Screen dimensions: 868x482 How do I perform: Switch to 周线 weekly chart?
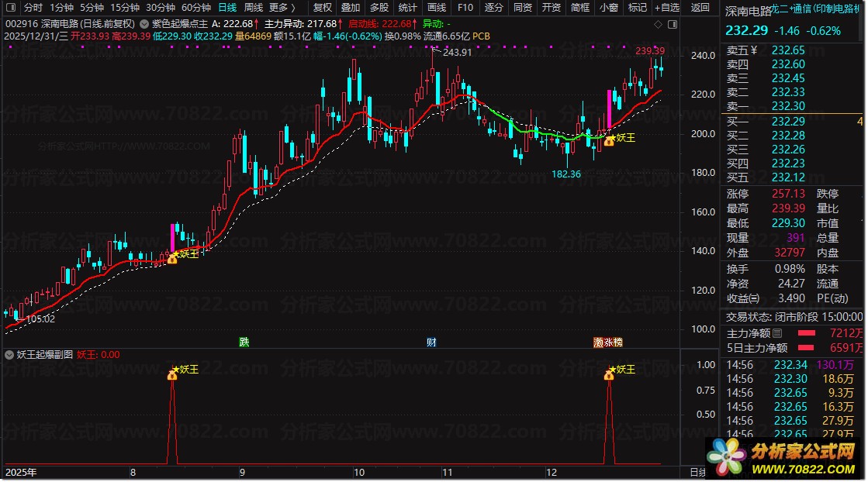pyautogui.click(x=254, y=8)
